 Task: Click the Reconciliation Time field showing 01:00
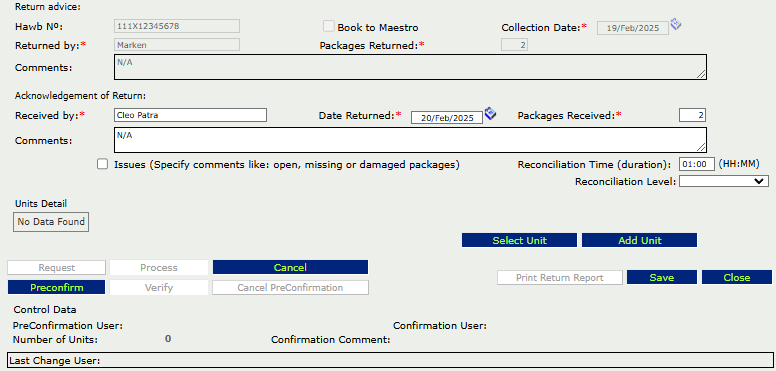tap(697, 164)
